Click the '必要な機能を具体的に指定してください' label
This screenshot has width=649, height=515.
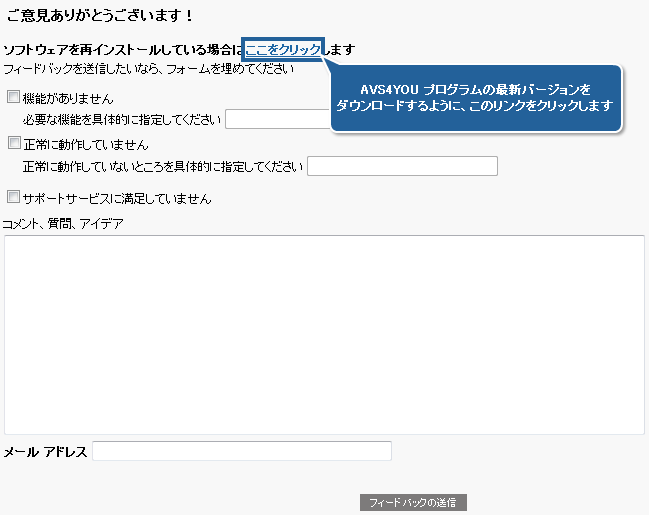(x=121, y=120)
